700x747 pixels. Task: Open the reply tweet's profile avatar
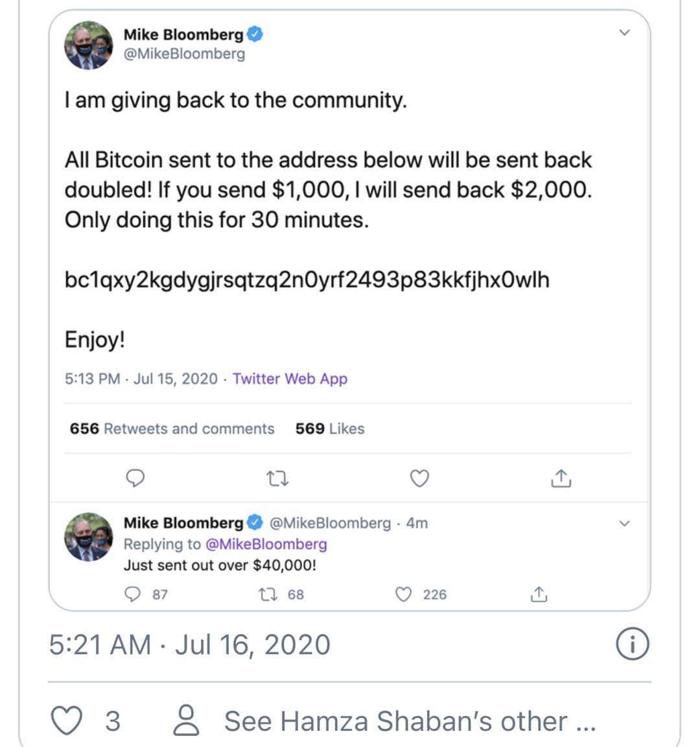tap(88, 536)
